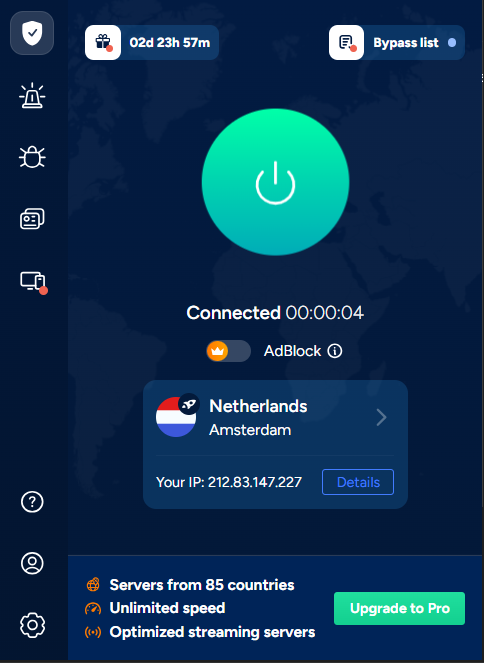Open the Netherlands Amsterdam location selector
Screen dimensions: 484x663
point(275,417)
